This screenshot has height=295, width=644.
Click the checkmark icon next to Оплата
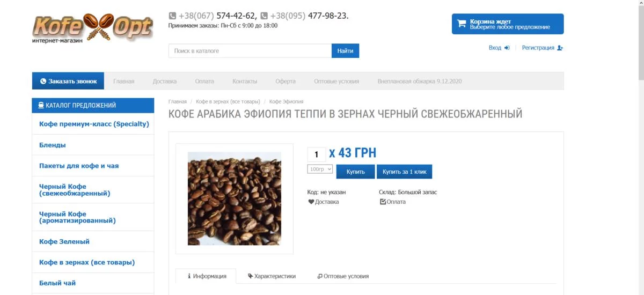pos(383,202)
